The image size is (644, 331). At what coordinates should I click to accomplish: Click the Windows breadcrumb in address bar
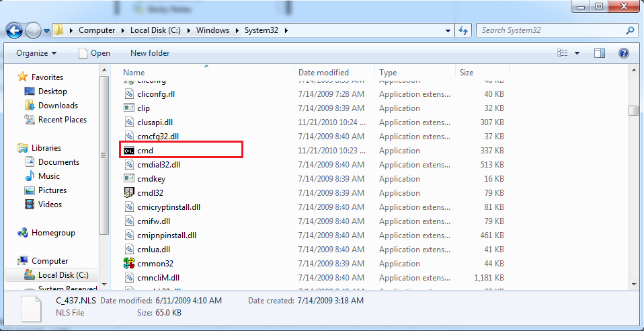coord(212,30)
